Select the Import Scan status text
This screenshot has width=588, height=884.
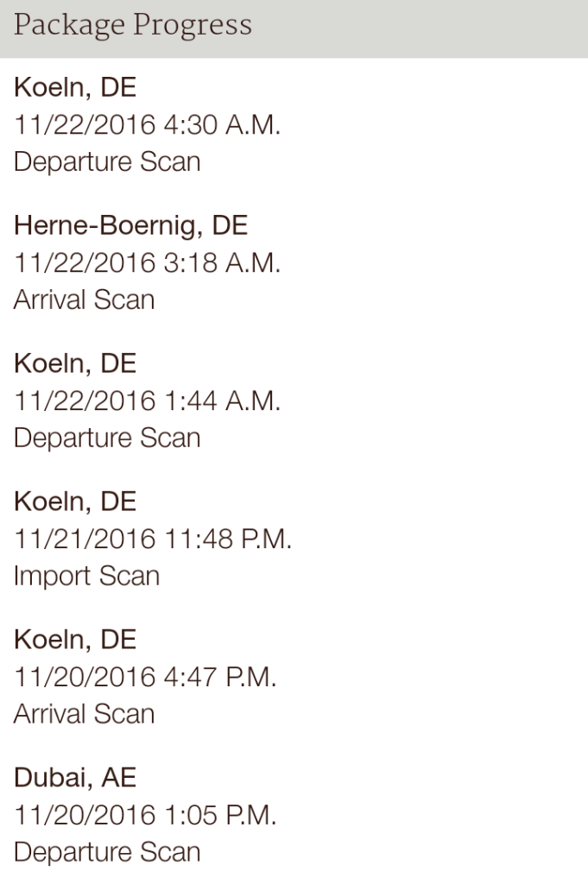tap(87, 576)
